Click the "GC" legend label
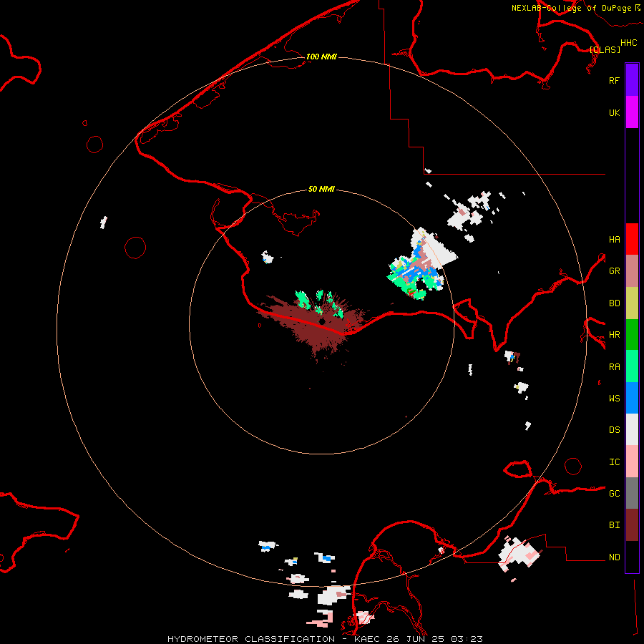644x644 pixels. pyautogui.click(x=614, y=494)
